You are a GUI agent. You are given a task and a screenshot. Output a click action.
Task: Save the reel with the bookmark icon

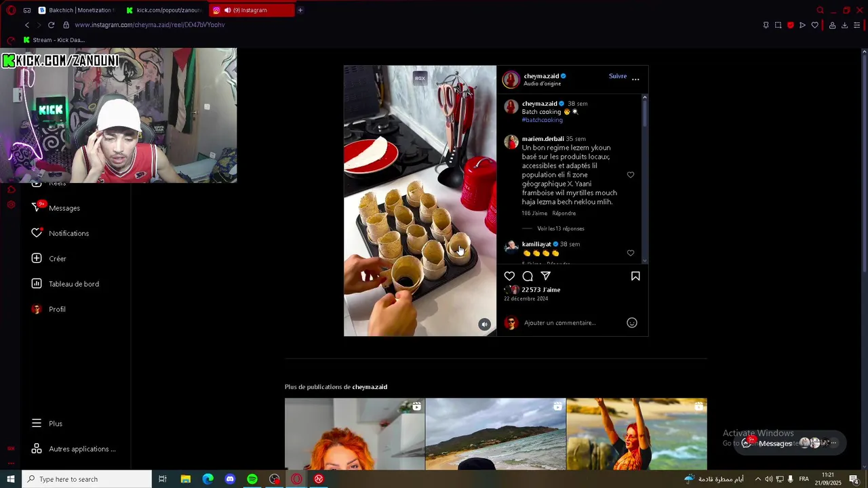pos(635,276)
